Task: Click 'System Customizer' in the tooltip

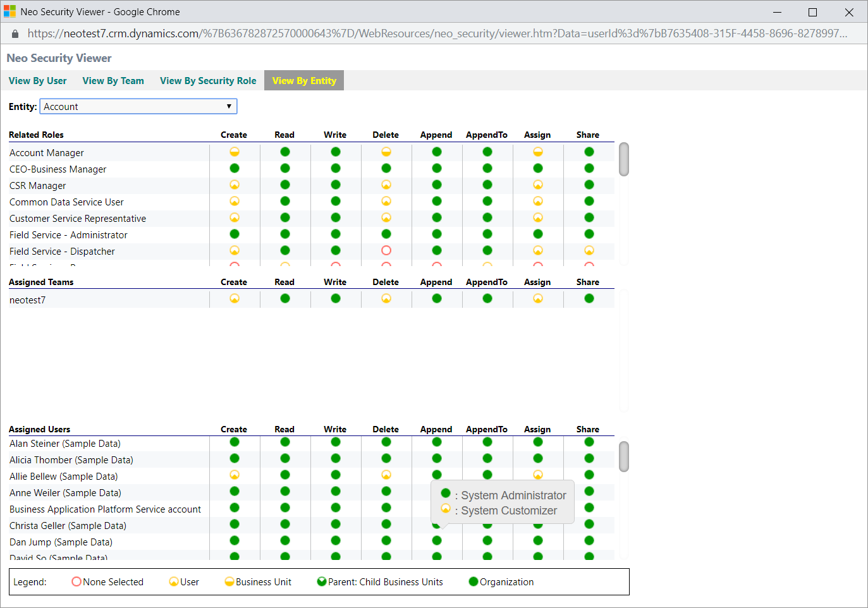Action: (x=509, y=511)
